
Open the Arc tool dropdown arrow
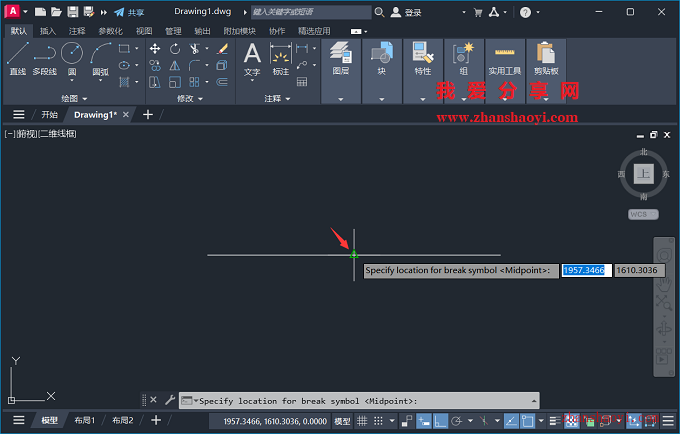[101, 81]
